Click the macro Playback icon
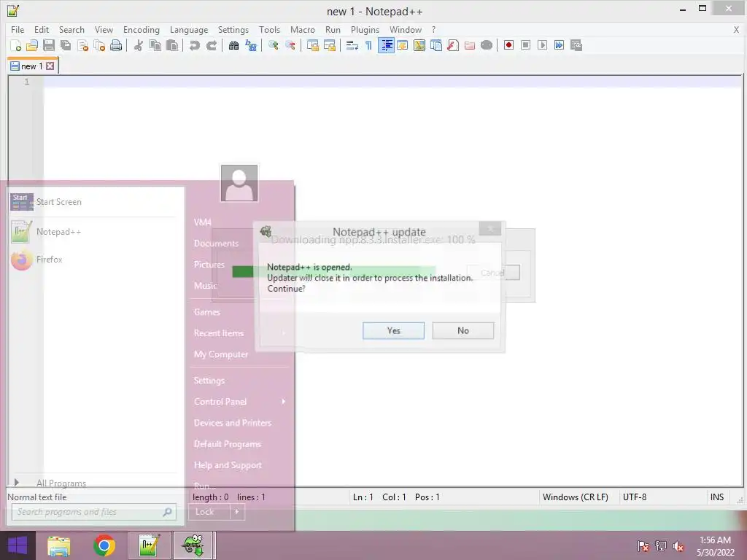The height and width of the screenshot is (560, 747). pos(542,45)
